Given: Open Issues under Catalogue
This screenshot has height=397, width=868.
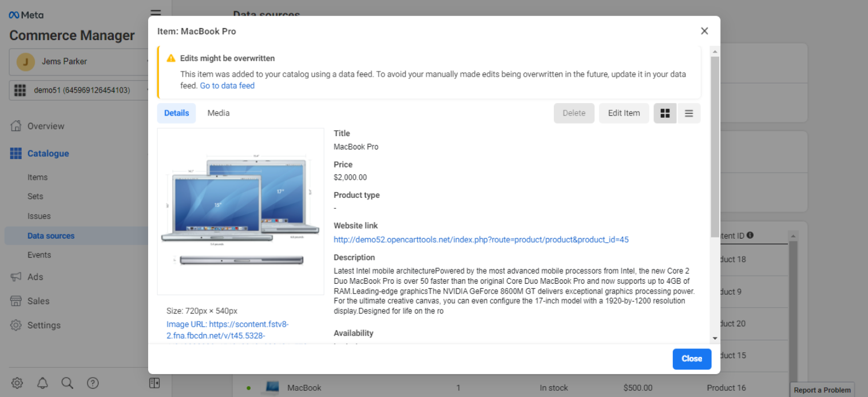Looking at the screenshot, I should coord(39,216).
